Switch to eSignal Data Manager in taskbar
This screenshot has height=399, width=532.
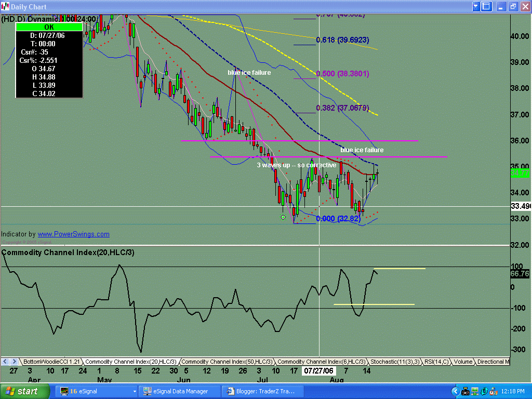[180, 391]
